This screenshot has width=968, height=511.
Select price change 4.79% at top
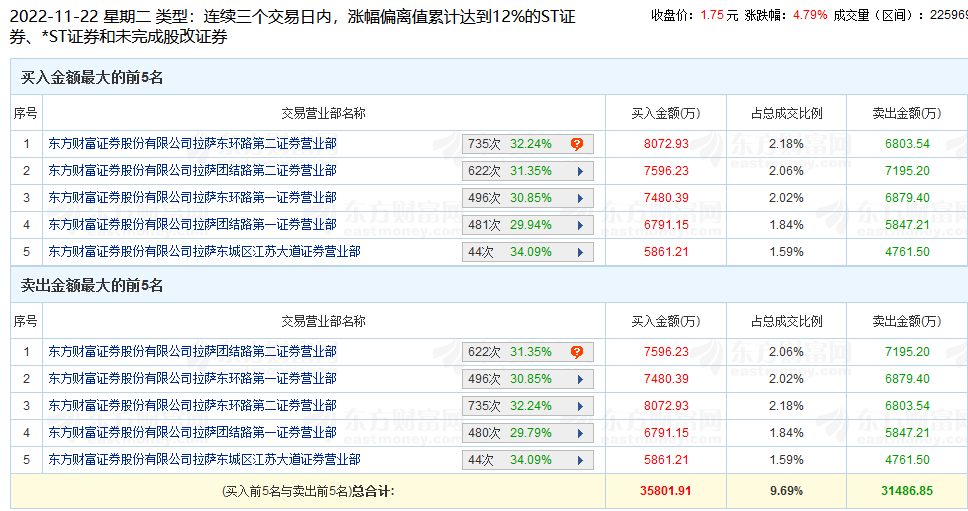810,15
